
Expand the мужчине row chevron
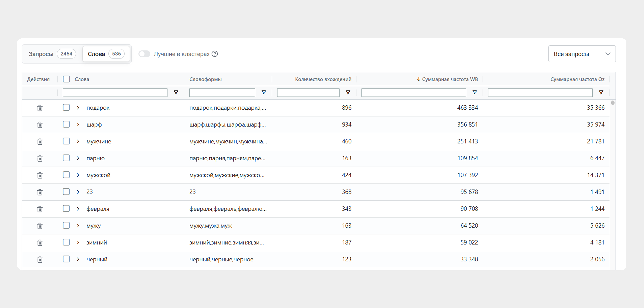click(78, 142)
